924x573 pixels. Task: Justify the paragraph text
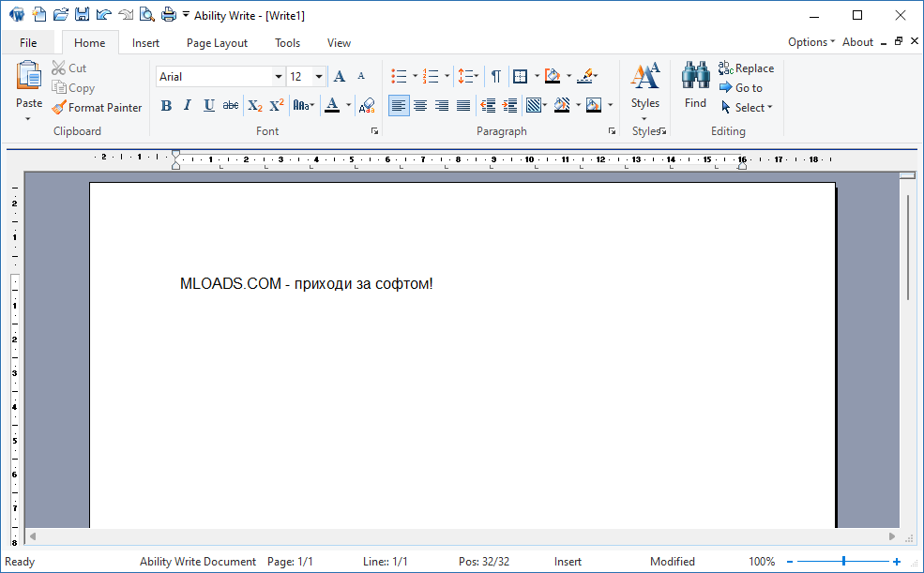(463, 105)
